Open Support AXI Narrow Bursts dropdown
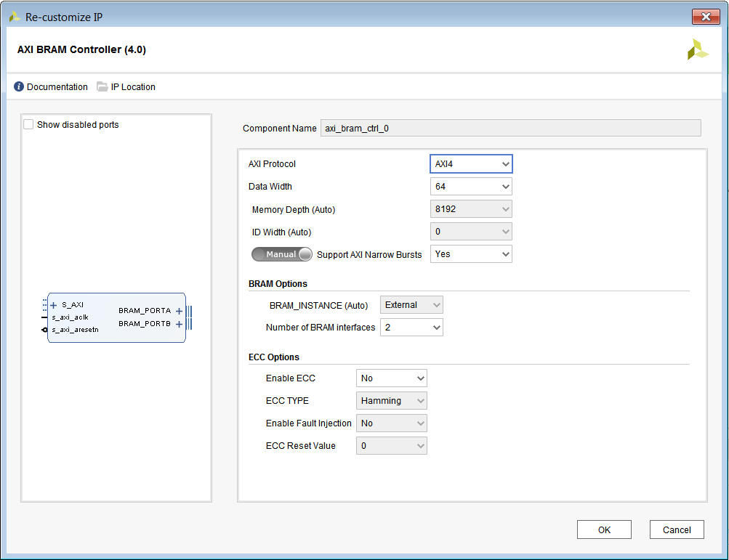The image size is (729, 560). click(471, 254)
